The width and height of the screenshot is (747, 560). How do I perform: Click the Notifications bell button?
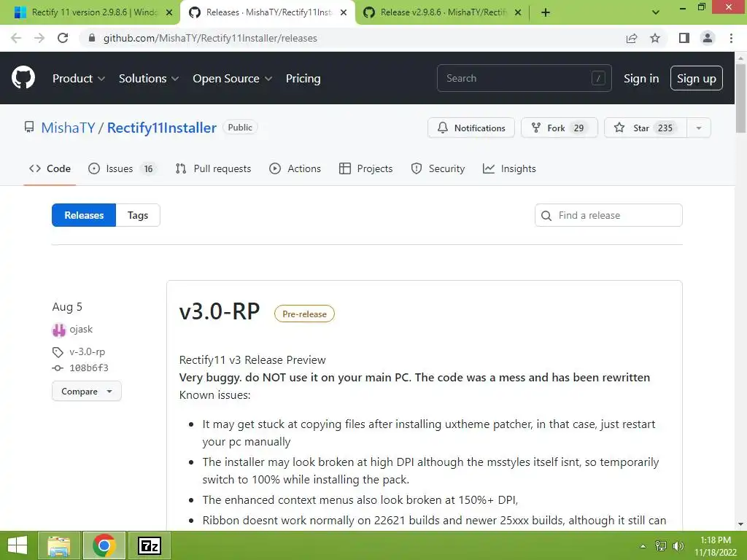pyautogui.click(x=471, y=128)
